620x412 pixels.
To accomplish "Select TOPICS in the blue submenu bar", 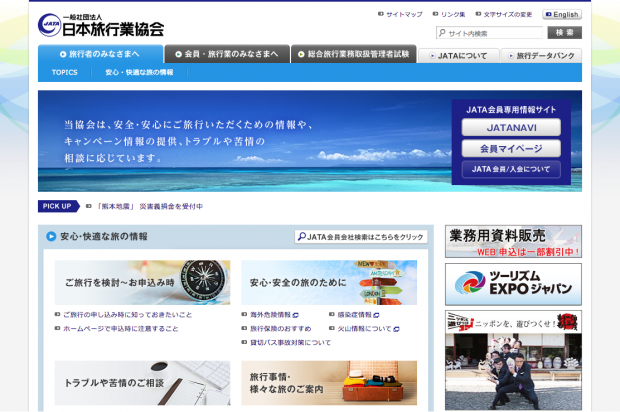I will point(64,73).
